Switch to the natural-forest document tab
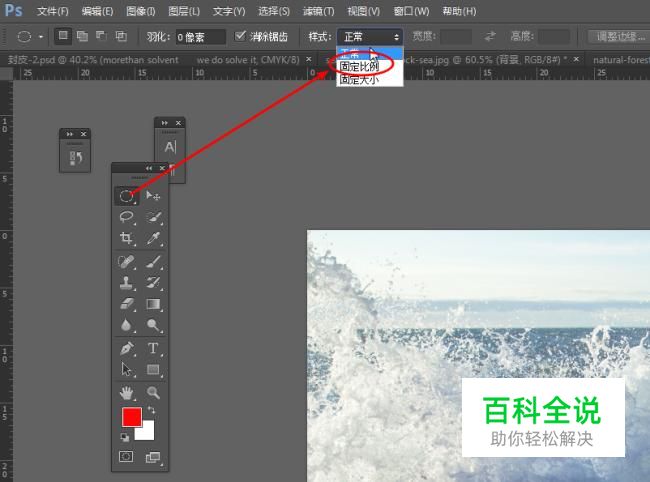This screenshot has width=650, height=482. pos(621,60)
